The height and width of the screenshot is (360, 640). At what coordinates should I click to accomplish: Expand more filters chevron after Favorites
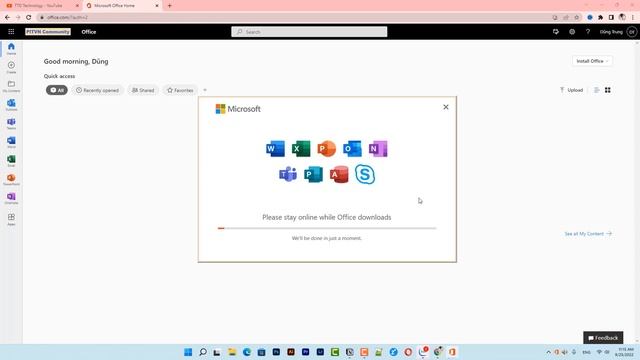205,90
